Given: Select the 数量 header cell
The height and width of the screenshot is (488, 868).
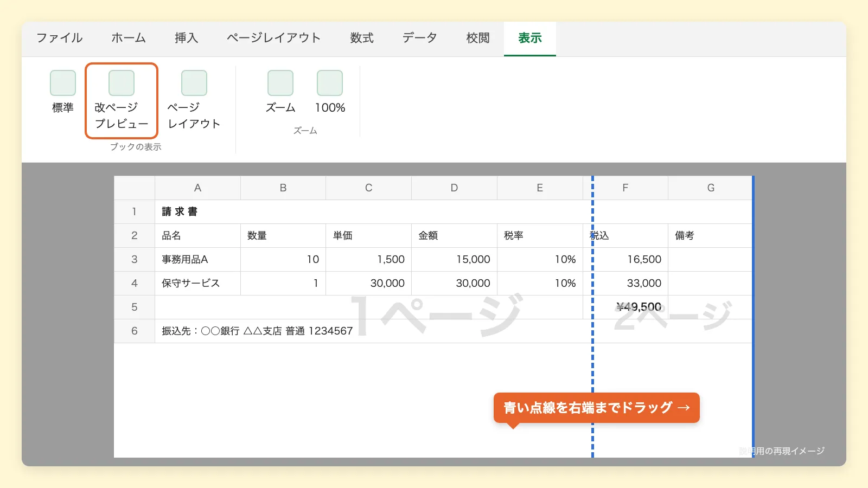Looking at the screenshot, I should coord(283,235).
